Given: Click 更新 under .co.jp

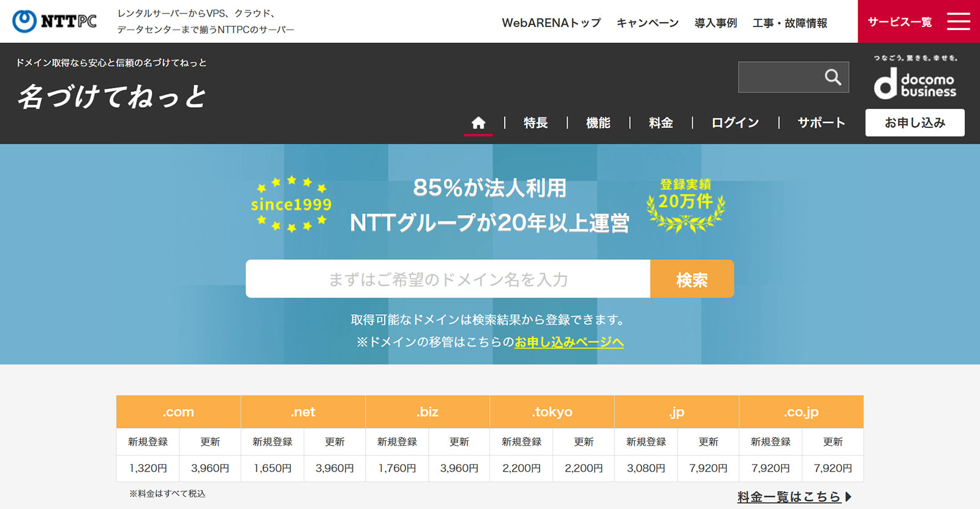Looking at the screenshot, I should (x=832, y=442).
